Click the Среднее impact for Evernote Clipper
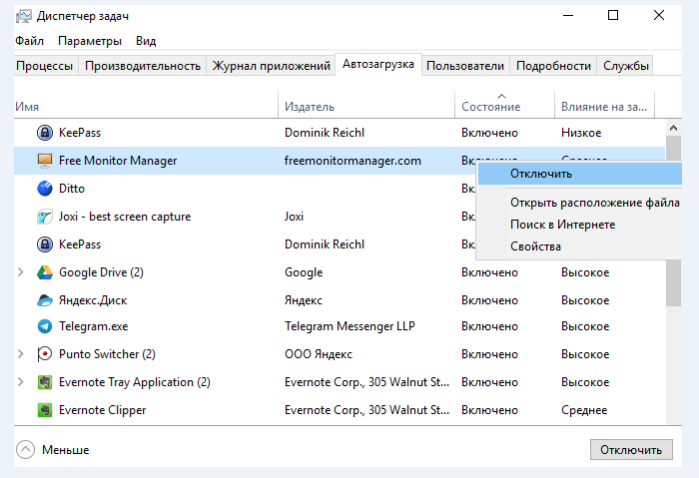Viewport: 699px width, 478px height. [584, 410]
